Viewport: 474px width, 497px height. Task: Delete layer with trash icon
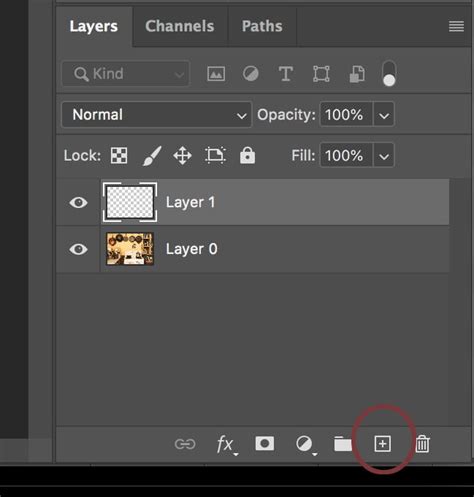tap(422, 444)
